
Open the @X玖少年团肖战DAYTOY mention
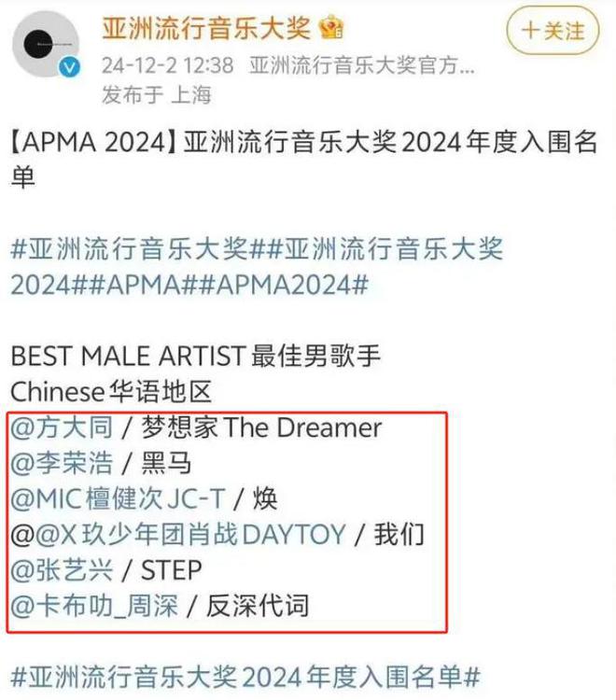coord(190,535)
